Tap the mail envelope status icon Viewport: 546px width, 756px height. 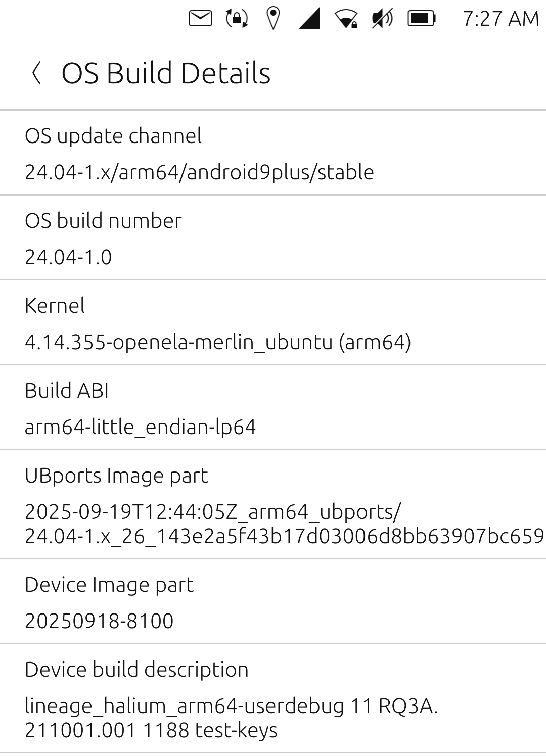(200, 19)
